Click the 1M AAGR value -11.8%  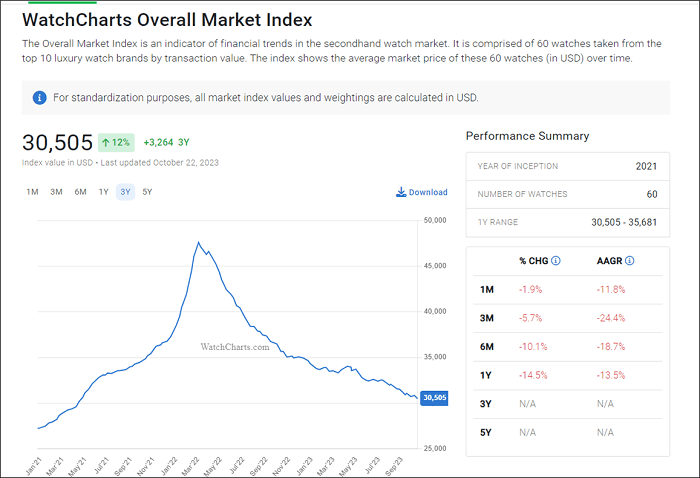click(x=611, y=290)
